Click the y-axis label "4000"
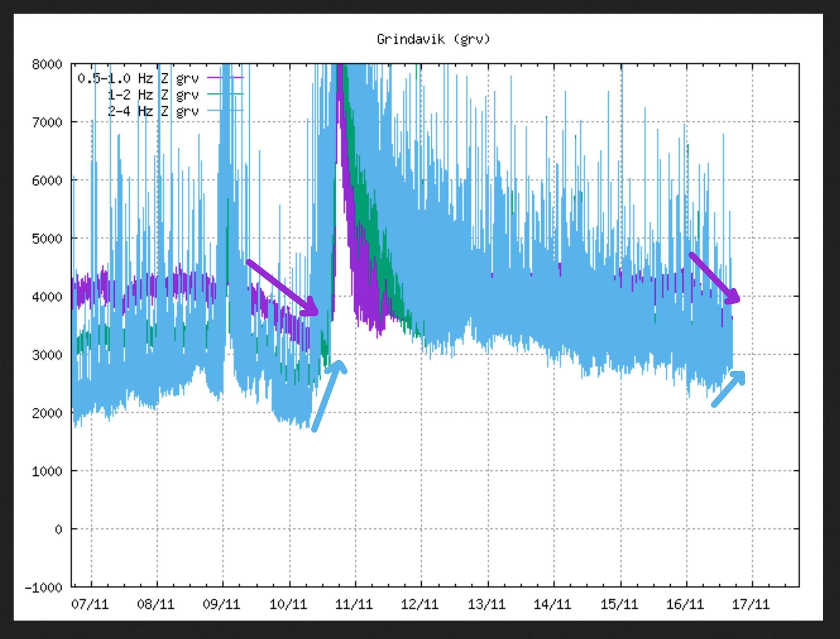This screenshot has height=639, width=840. [47, 297]
